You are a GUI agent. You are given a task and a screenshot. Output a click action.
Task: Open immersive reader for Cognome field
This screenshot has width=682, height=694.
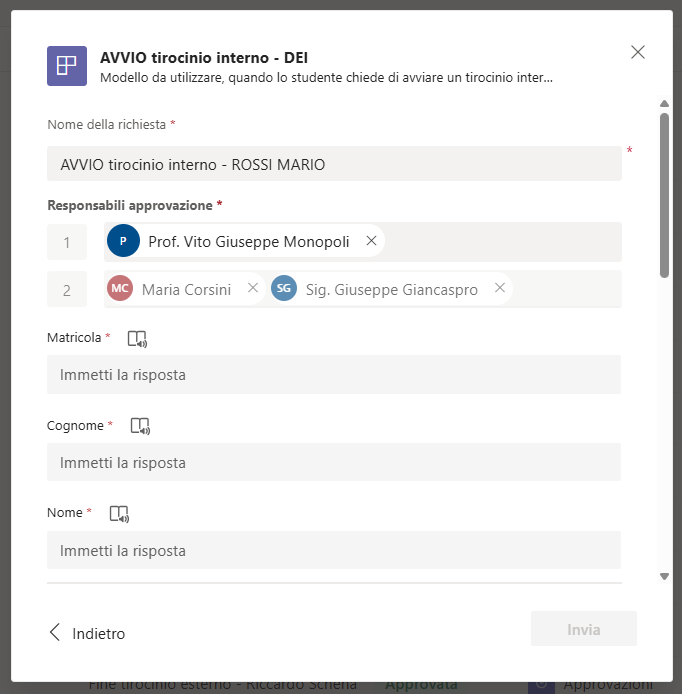[141, 426]
